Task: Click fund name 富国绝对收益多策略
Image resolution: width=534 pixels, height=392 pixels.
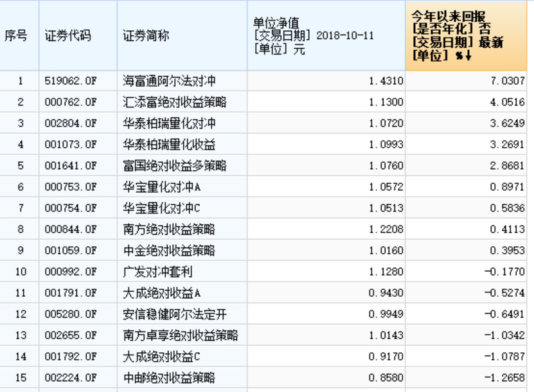Action: click(175, 166)
